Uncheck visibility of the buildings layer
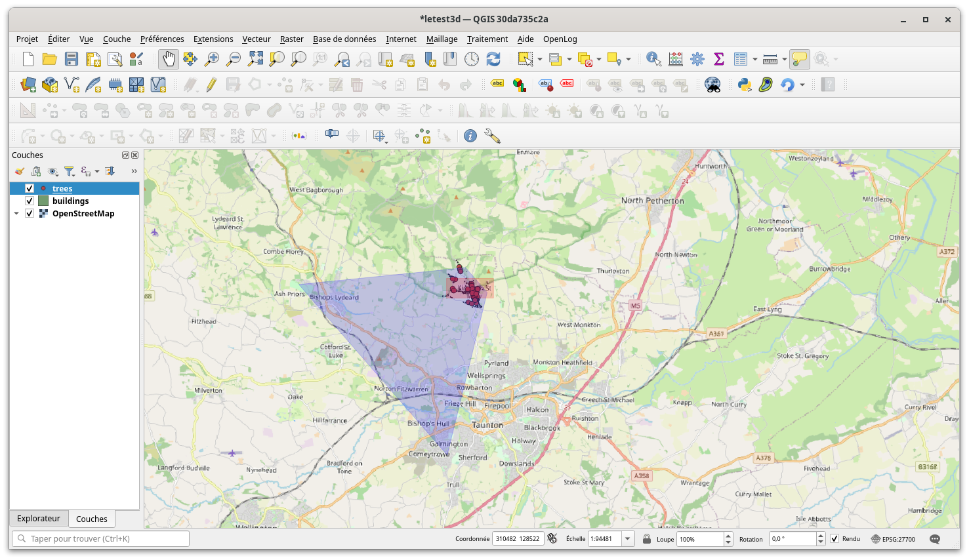Viewport: 969px width, 560px height. [x=29, y=201]
